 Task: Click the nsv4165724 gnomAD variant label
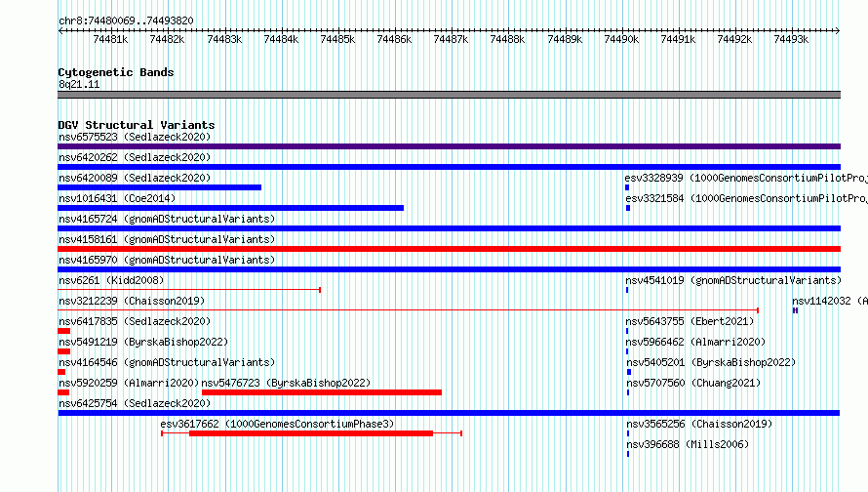(167, 219)
